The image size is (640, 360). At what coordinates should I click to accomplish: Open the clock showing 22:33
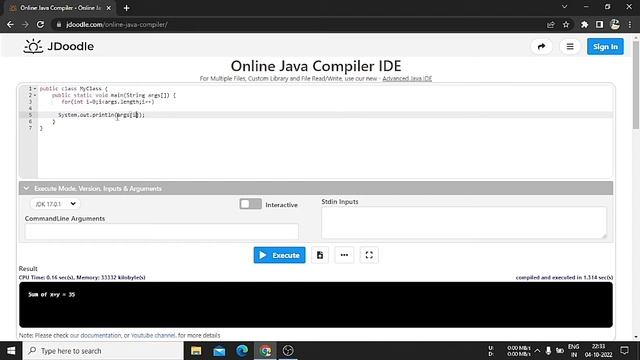tap(598, 351)
